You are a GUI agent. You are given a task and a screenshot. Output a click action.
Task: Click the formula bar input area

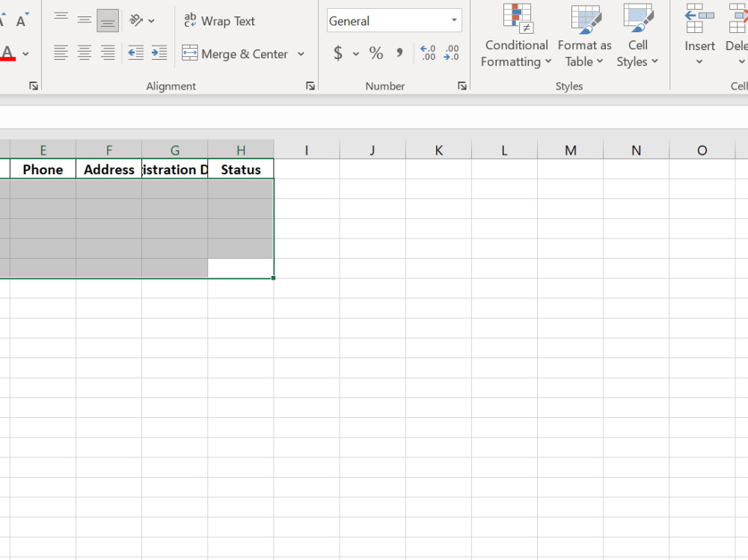tap(374, 117)
